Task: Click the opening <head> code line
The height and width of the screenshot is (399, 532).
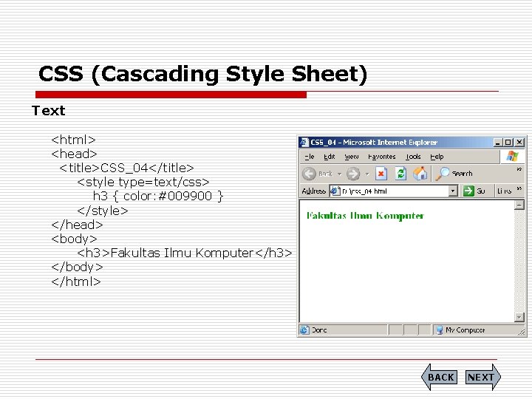Action: pos(74,154)
